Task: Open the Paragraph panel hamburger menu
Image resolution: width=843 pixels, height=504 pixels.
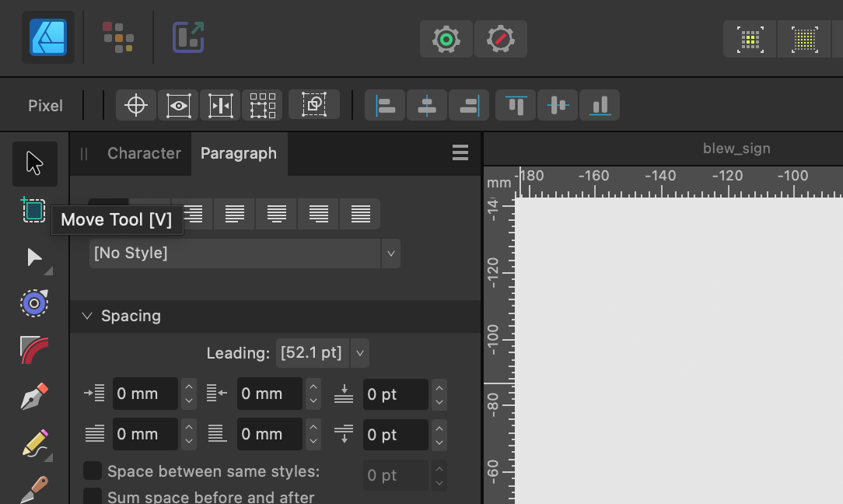Action: click(460, 153)
